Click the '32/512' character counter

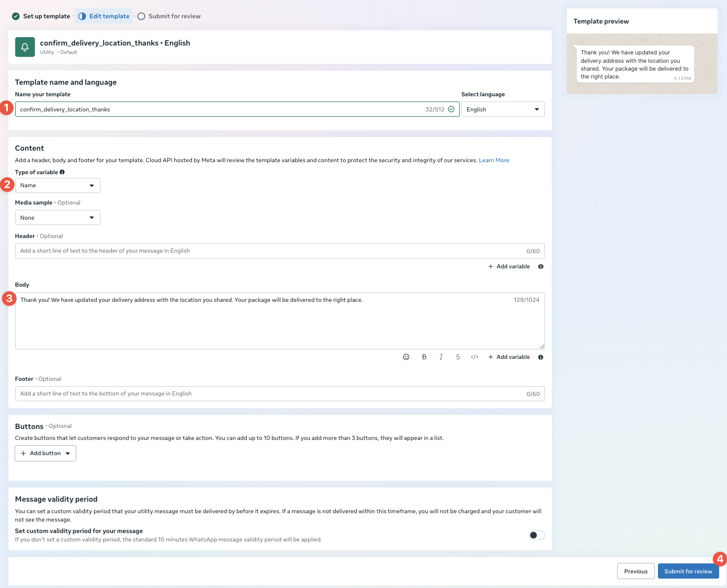point(435,109)
